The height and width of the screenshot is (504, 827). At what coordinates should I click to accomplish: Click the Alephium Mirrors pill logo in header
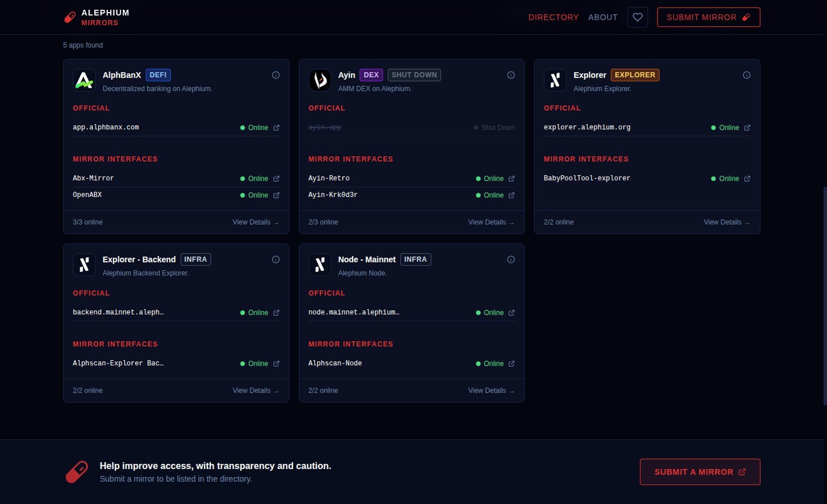coord(69,17)
